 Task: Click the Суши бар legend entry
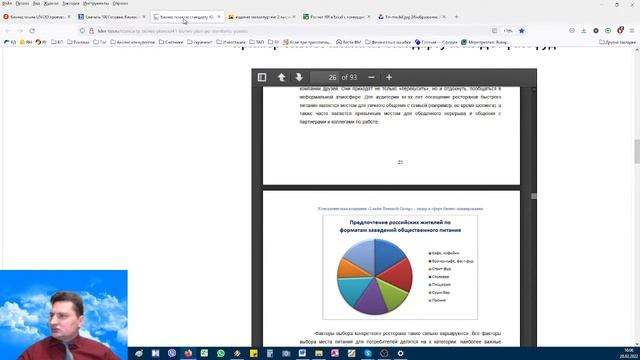coord(439,293)
